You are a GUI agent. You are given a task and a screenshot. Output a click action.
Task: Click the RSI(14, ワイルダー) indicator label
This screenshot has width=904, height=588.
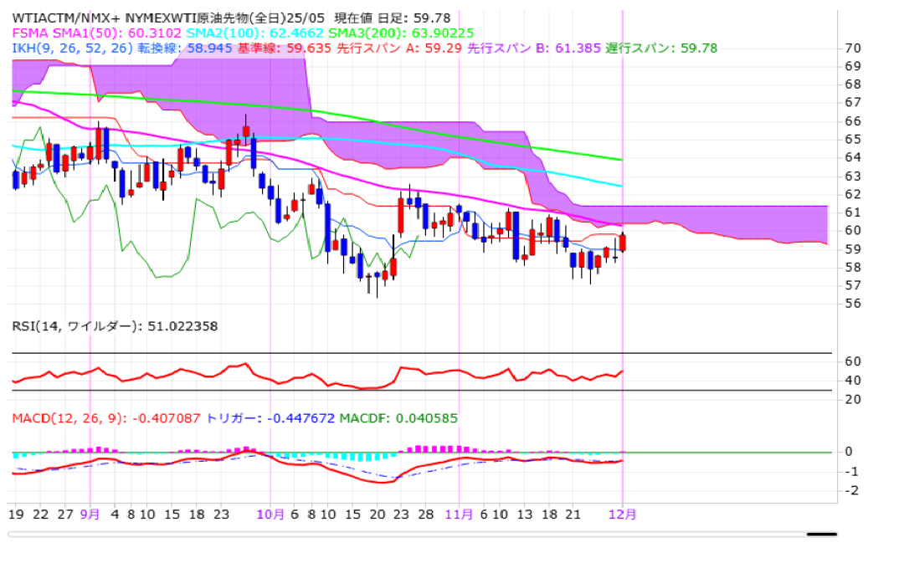[115, 326]
